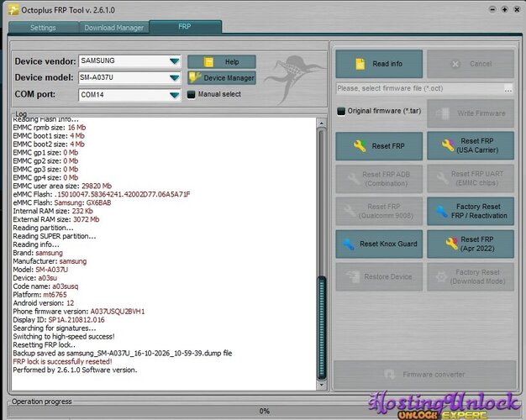Click wrench icon on Reset FRP USA Carrier
This screenshot has height=420, width=526.
coord(448,145)
